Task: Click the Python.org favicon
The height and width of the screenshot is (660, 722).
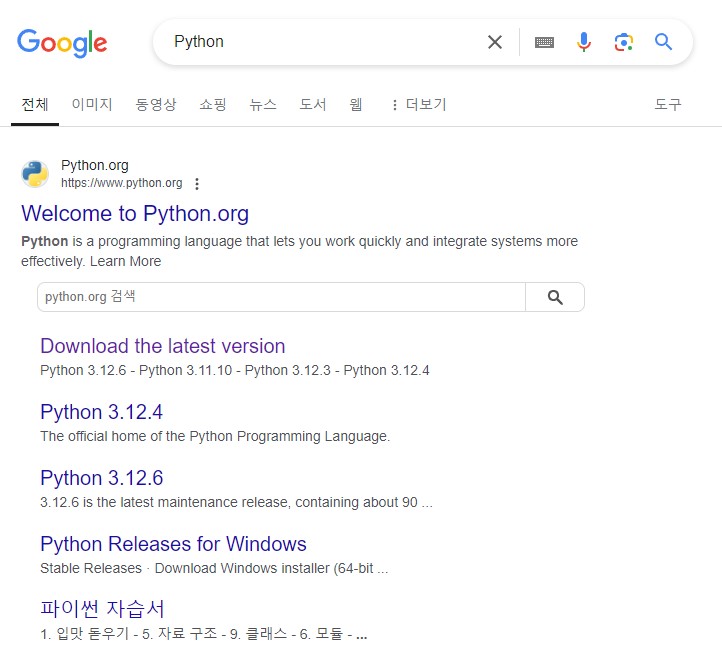Action: coord(35,174)
